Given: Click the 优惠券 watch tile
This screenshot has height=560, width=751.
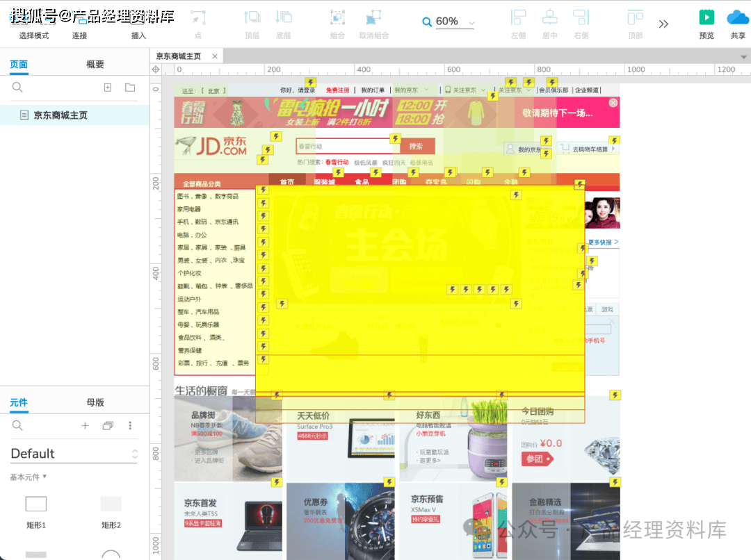Looking at the screenshot, I should pos(341,521).
